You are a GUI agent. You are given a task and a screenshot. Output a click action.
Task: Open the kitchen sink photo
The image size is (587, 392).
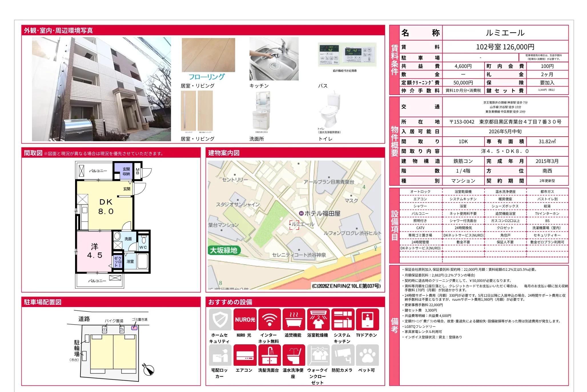[x=274, y=59]
